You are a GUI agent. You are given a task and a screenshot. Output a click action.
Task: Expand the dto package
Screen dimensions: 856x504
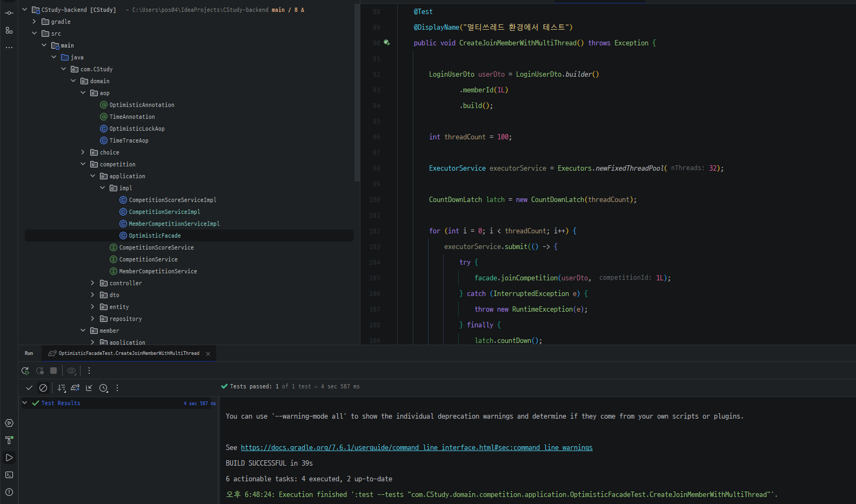(92, 295)
